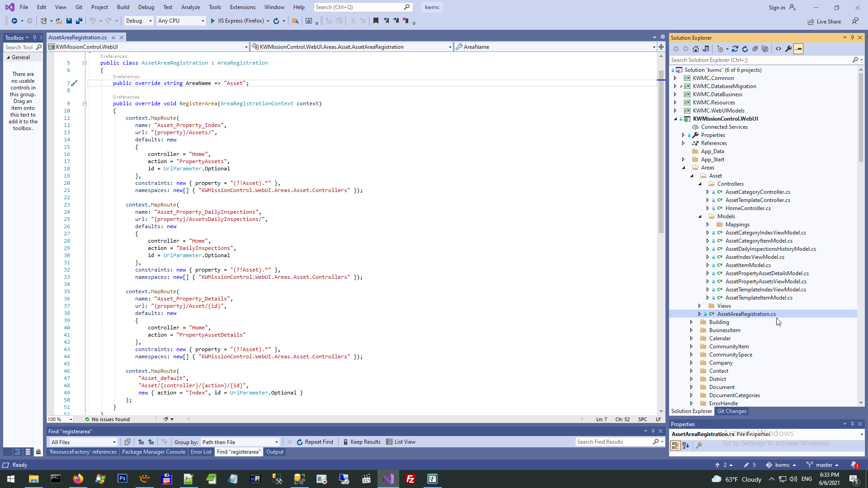The image size is (868, 488).
Task: Click the Home icon in Solution Explorer
Action: pos(696,49)
